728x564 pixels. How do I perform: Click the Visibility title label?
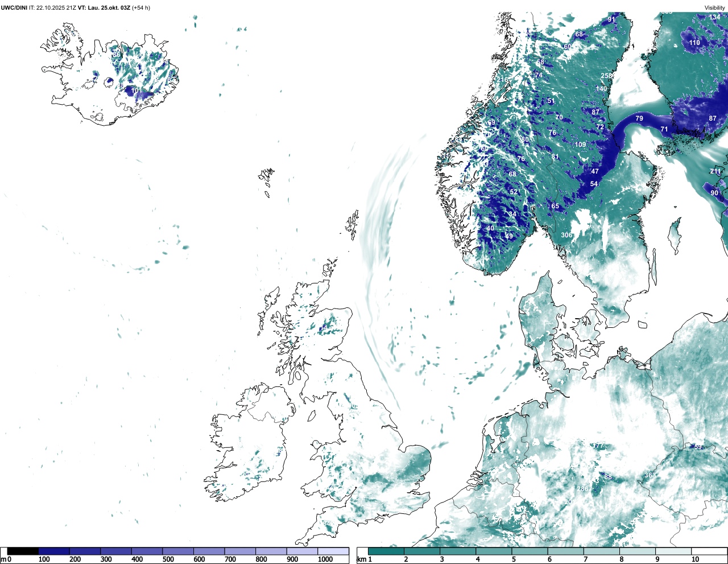pyautogui.click(x=715, y=8)
